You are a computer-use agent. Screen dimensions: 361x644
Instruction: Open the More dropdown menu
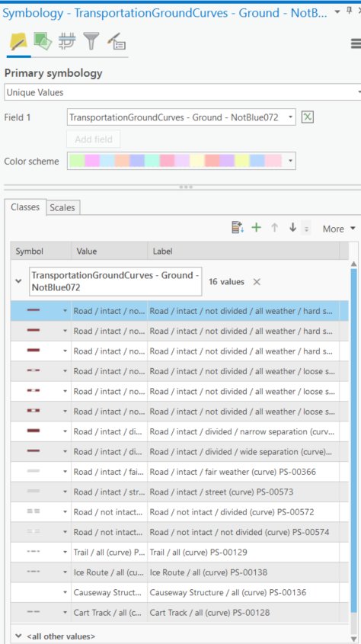pyautogui.click(x=339, y=229)
